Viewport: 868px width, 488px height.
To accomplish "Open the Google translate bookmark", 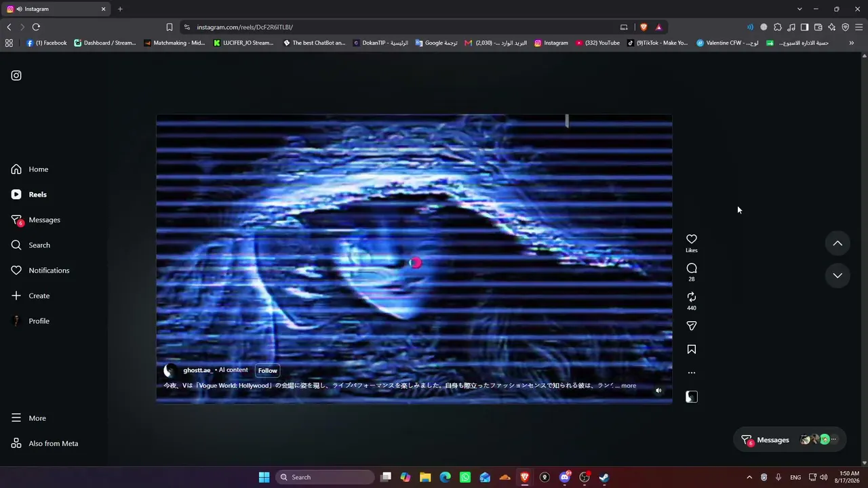I will [x=437, y=43].
